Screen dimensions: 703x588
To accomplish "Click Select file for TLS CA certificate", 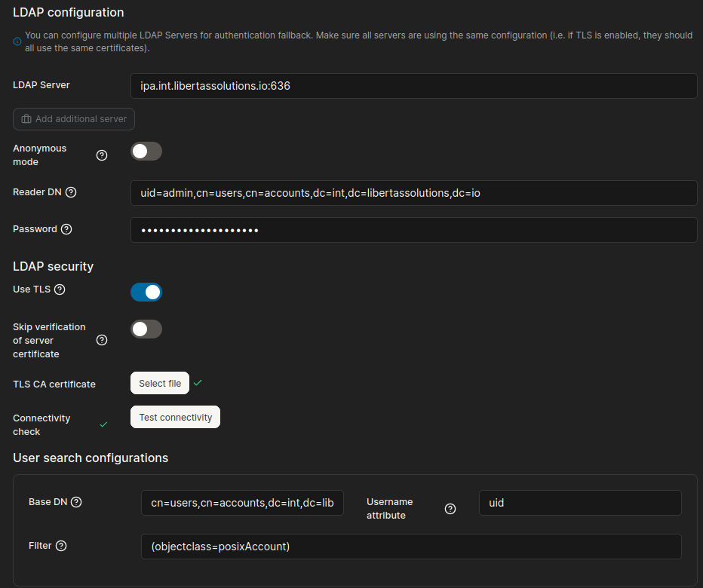I will (159, 383).
